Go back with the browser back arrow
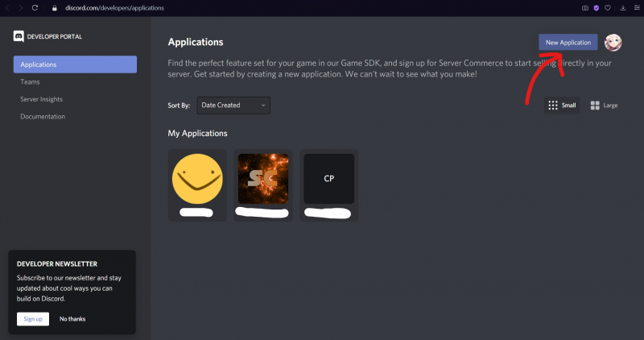This screenshot has height=340, width=644. (x=7, y=8)
